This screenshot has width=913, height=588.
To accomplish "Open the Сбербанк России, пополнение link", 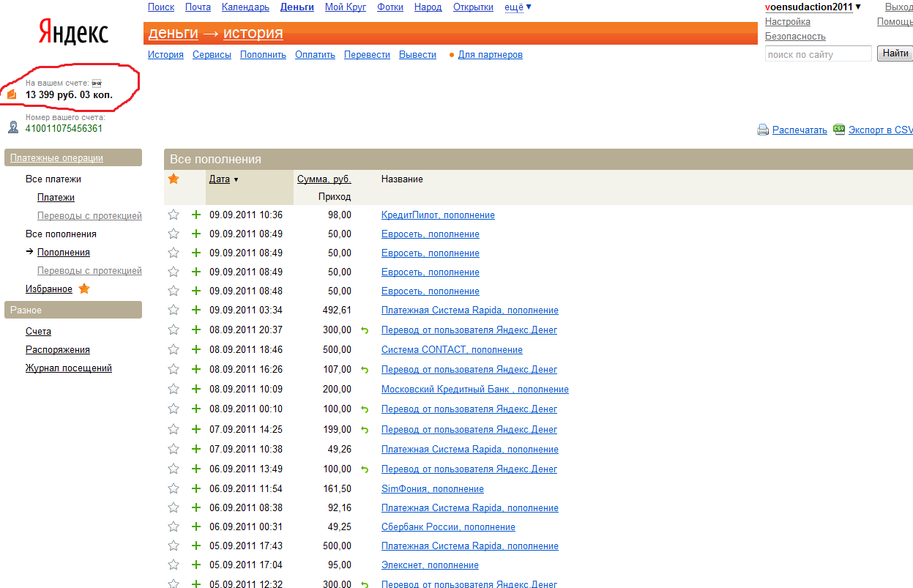I will 448,526.
